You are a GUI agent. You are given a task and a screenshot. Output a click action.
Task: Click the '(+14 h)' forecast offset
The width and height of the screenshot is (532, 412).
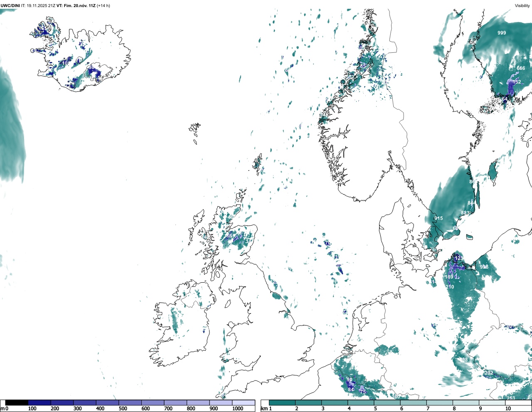tap(103, 5)
